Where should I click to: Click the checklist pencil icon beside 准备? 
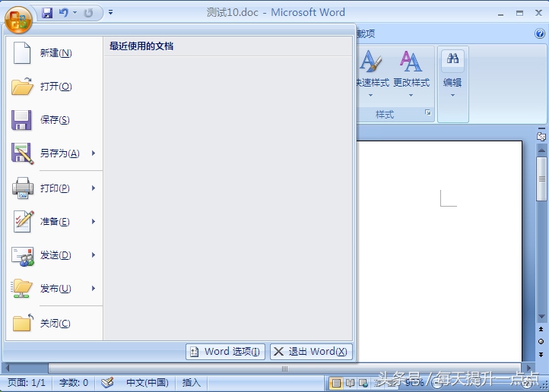(24, 221)
